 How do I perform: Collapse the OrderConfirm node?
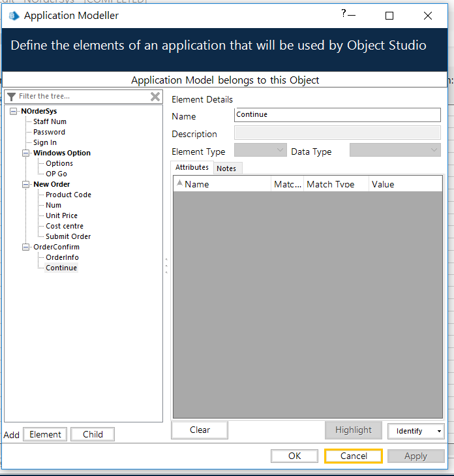point(26,247)
